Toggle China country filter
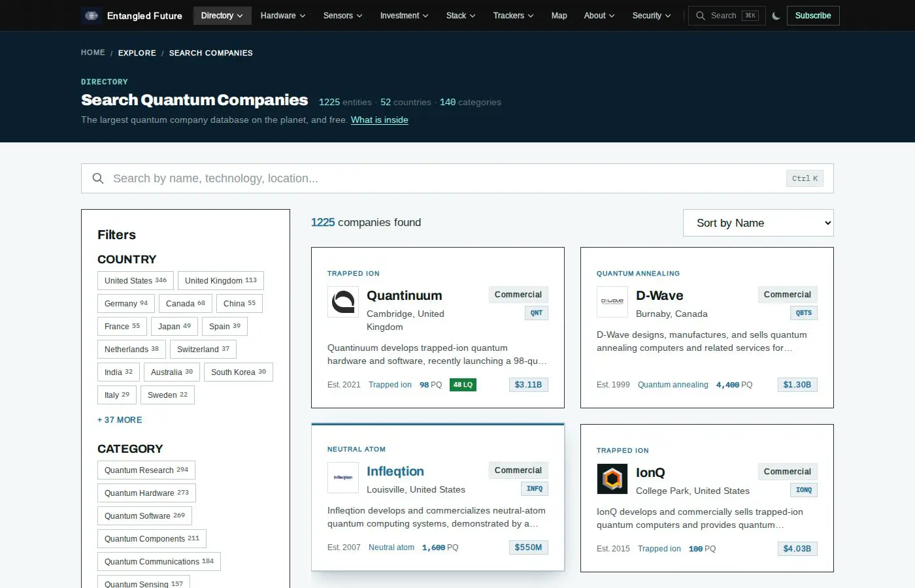Screen dimensions: 915x588 239,304
